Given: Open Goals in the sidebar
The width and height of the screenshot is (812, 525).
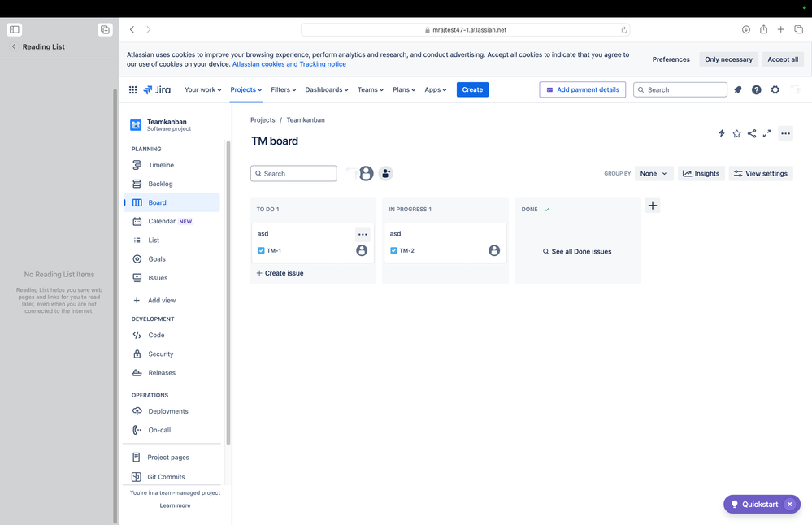Looking at the screenshot, I should pyautogui.click(x=172, y=259).
